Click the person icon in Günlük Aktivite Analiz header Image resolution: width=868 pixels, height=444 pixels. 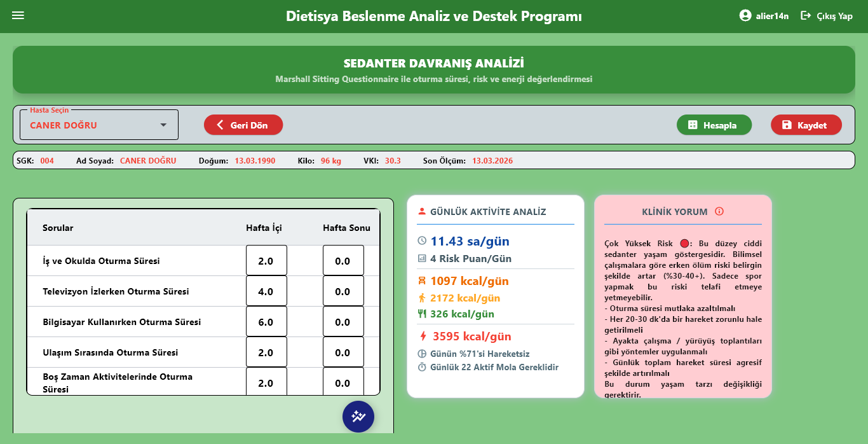coord(422,212)
